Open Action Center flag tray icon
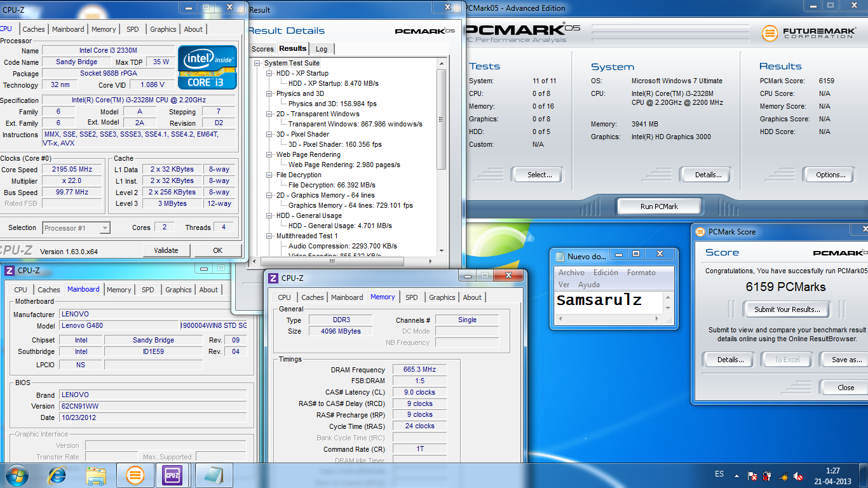Image resolution: width=868 pixels, height=488 pixels. coord(752,475)
